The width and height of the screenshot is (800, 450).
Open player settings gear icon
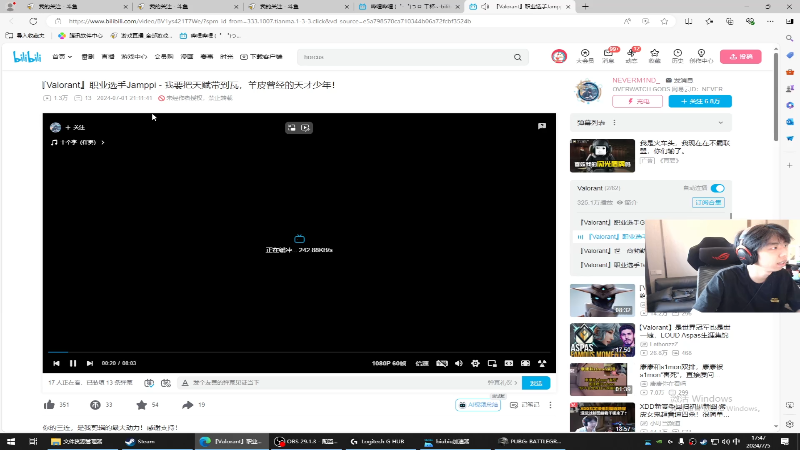[475, 363]
